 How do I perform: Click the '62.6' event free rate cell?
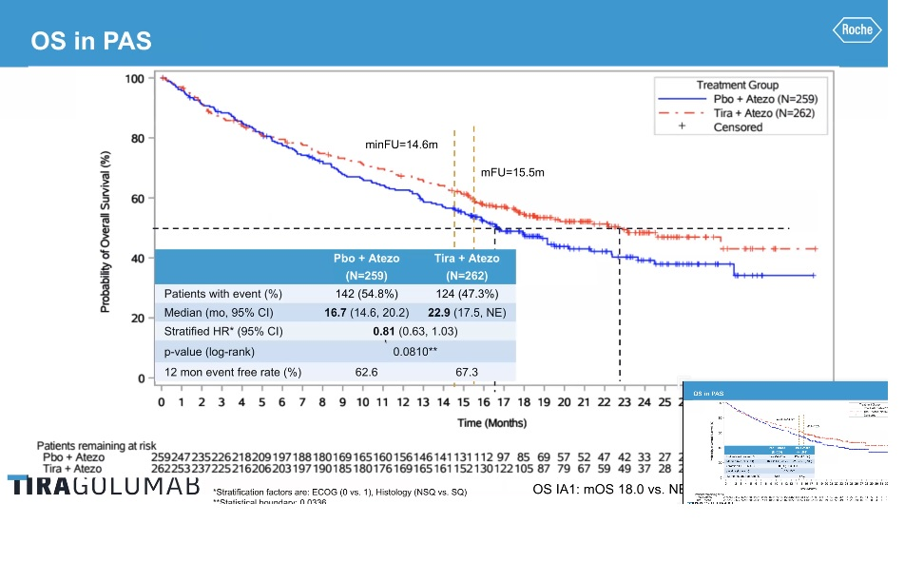point(367,372)
